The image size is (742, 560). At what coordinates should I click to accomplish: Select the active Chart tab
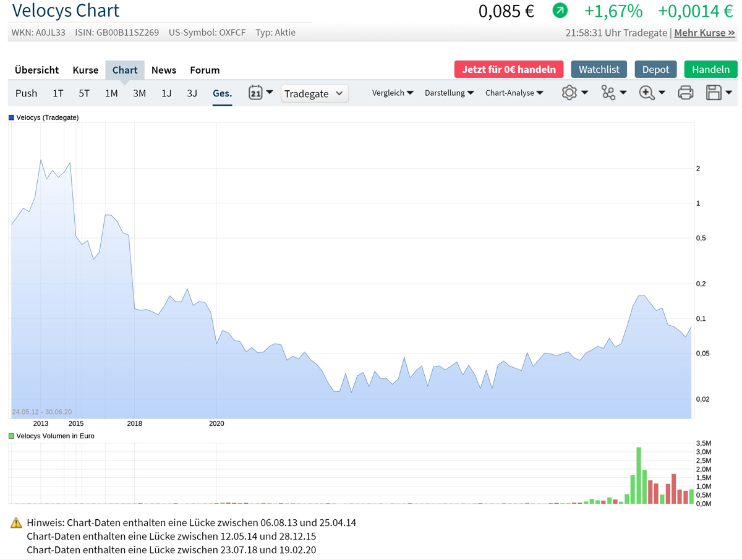125,70
